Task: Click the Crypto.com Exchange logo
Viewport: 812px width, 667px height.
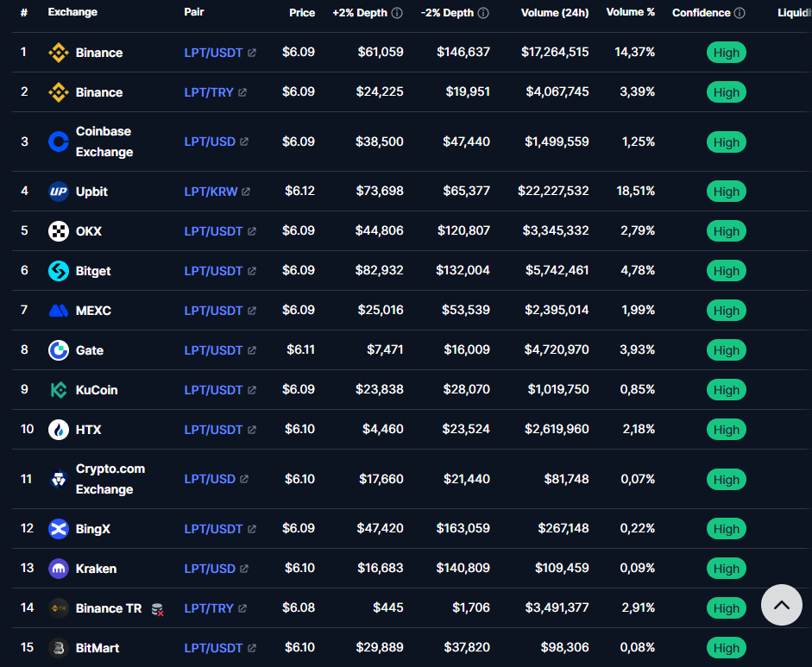Action: tap(57, 479)
